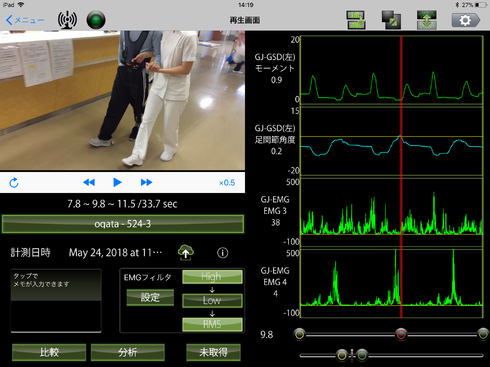Tap the moment graph of GJ-GSD(左)
Image resolution: width=490 pixels, height=367 pixels.
click(392, 70)
